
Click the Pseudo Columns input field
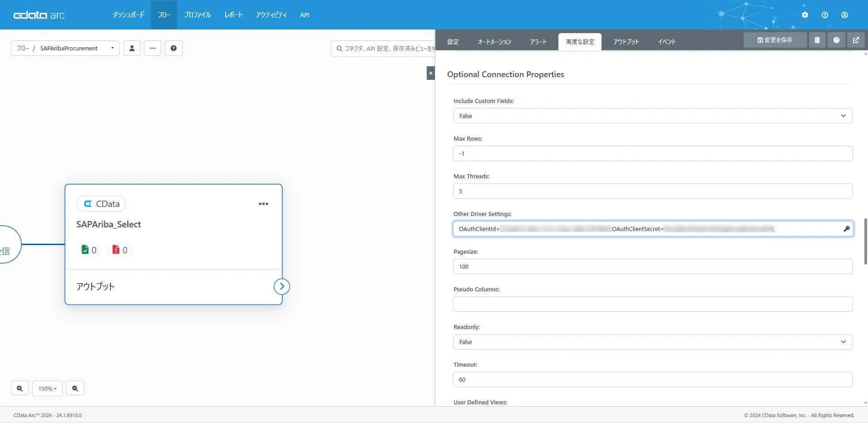[653, 304]
